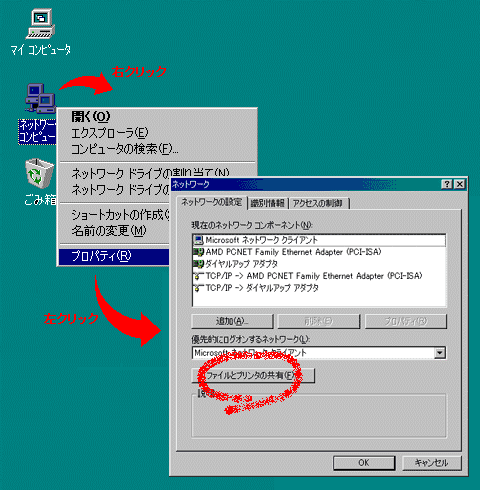Switch to the アクセスの制御 tab
The height and width of the screenshot is (490, 480).
tap(318, 203)
